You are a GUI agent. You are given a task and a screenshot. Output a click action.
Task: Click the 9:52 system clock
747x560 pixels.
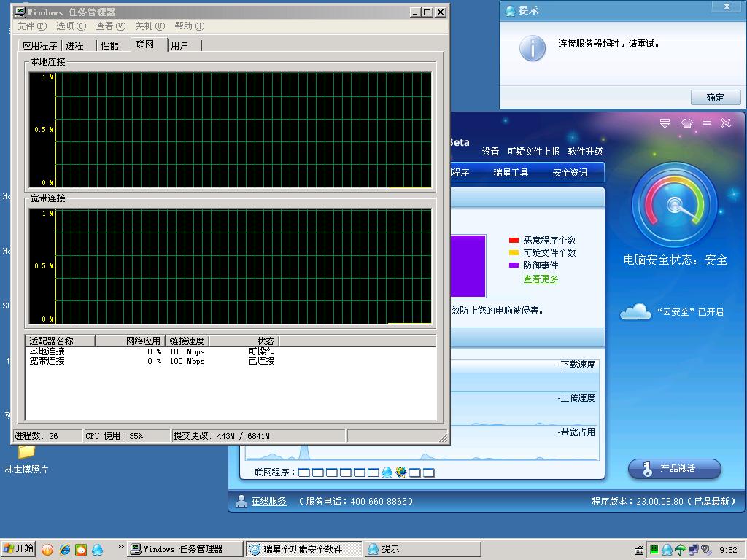[728, 550]
